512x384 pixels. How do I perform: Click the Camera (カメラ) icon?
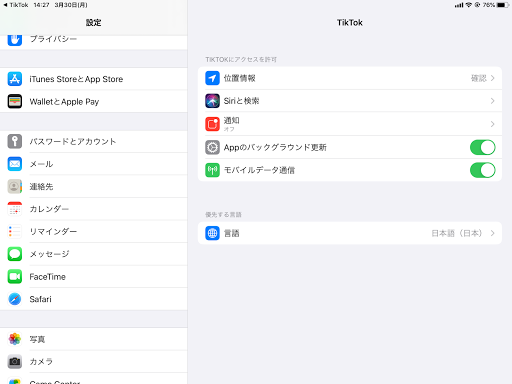point(15,361)
